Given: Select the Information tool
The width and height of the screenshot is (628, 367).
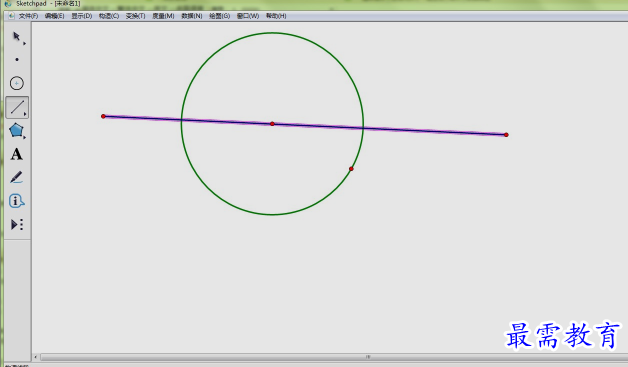Looking at the screenshot, I should click(16, 201).
